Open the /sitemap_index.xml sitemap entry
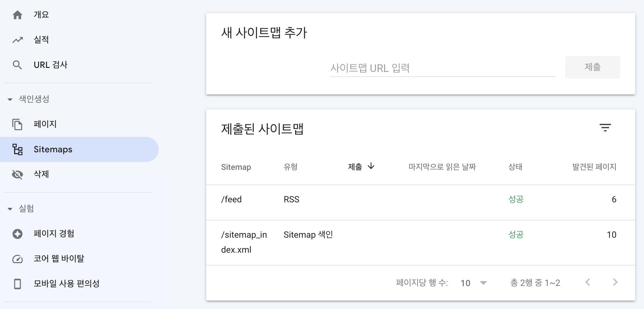Image resolution: width=644 pixels, height=309 pixels. click(x=244, y=242)
